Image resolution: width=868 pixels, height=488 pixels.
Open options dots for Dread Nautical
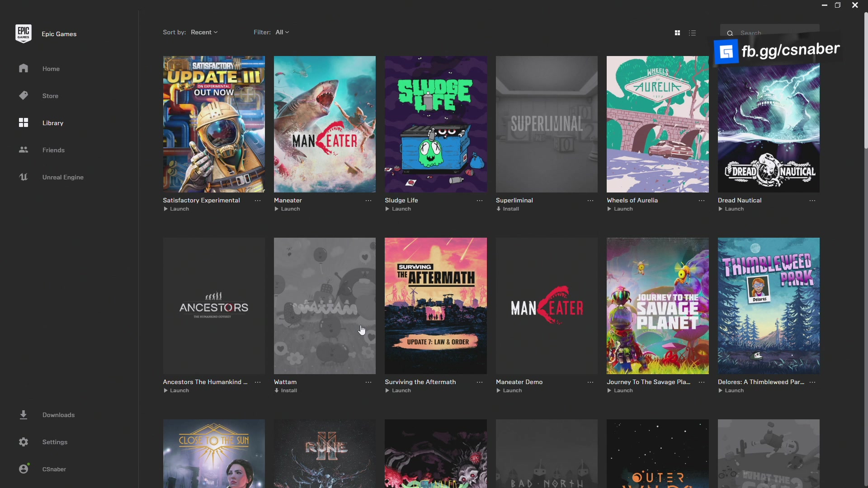[812, 201]
